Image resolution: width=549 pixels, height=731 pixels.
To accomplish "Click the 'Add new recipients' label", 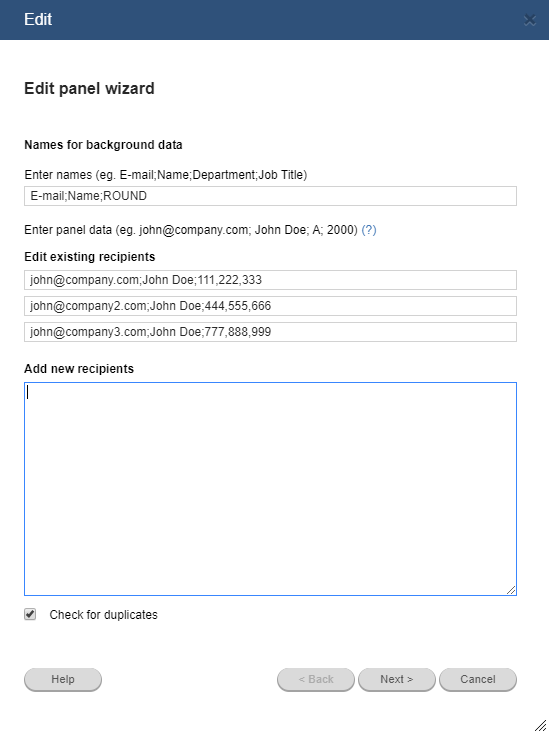I will pos(79,369).
